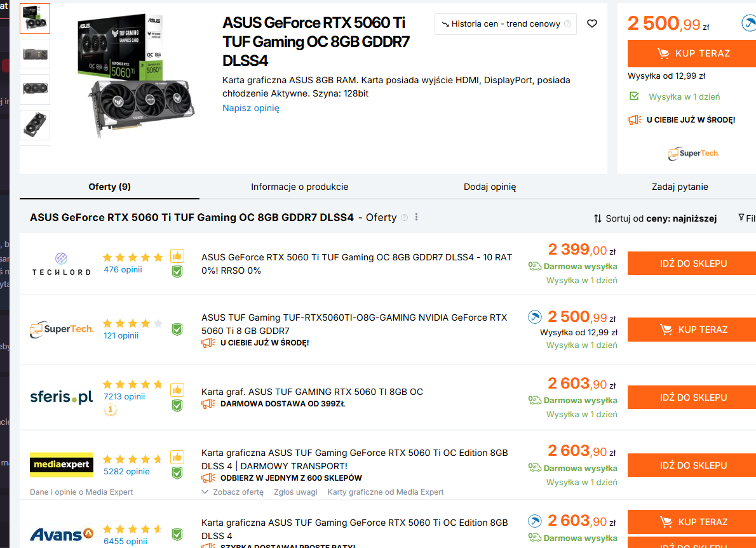Open the Zadaj pytanie tab

click(680, 187)
